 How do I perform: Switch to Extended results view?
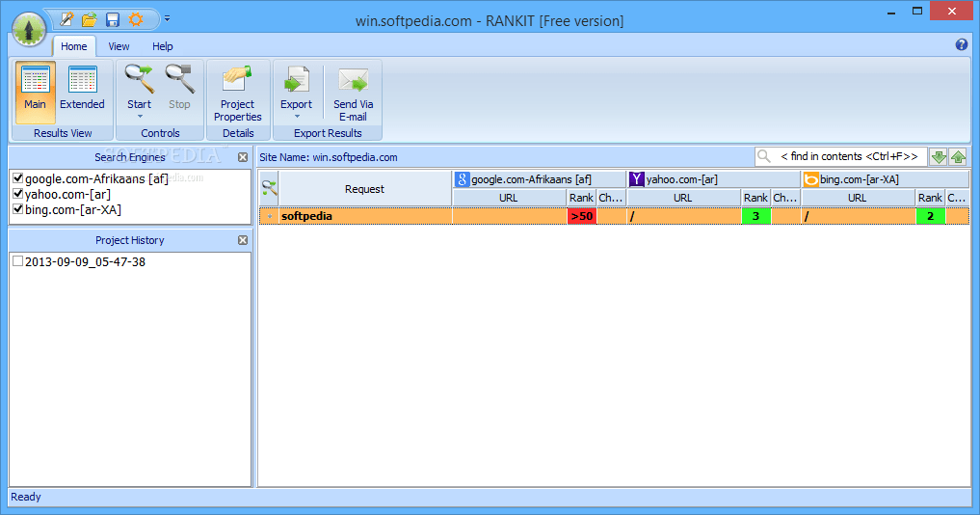pos(82,92)
